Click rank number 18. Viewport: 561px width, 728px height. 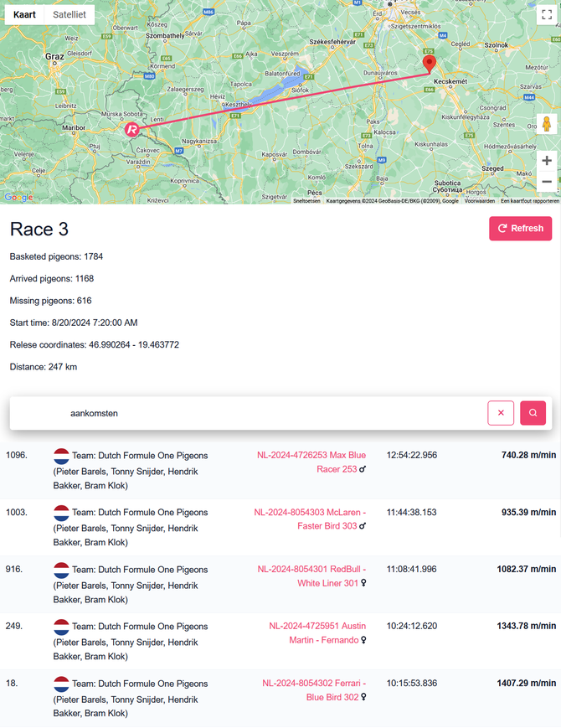12,683
